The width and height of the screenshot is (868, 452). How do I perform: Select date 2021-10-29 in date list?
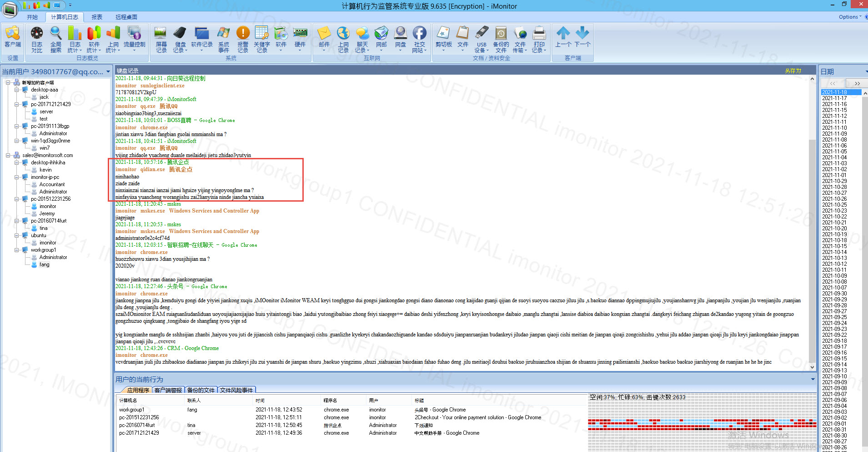(834, 181)
